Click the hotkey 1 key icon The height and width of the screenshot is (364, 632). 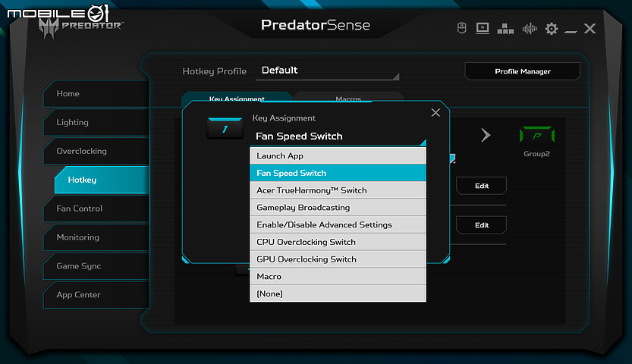tap(225, 128)
